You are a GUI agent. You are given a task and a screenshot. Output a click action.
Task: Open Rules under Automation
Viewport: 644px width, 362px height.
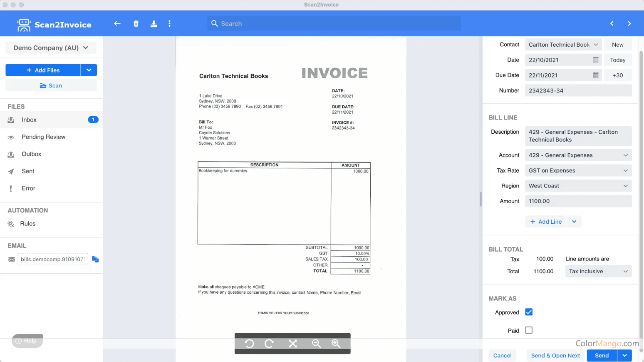[x=28, y=224]
